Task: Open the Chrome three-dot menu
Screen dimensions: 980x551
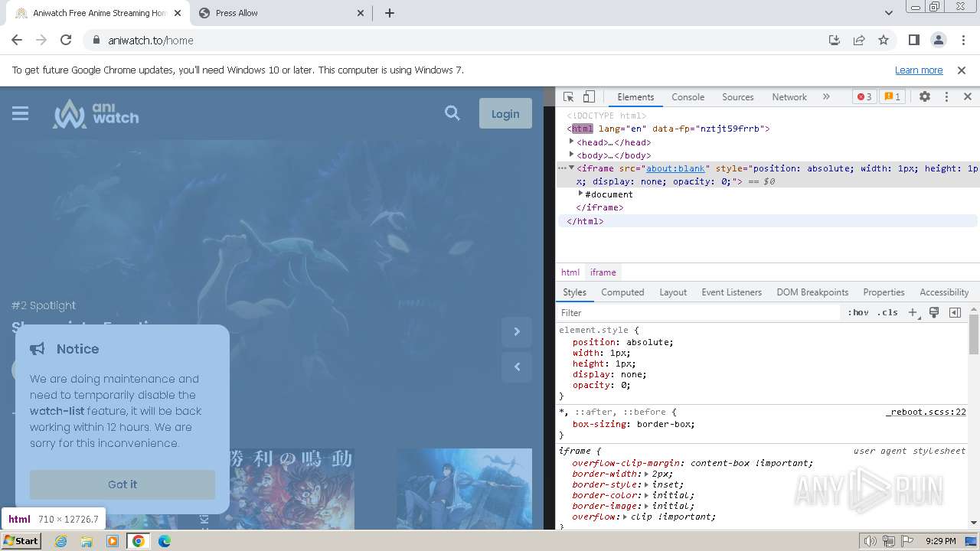Action: [962, 40]
